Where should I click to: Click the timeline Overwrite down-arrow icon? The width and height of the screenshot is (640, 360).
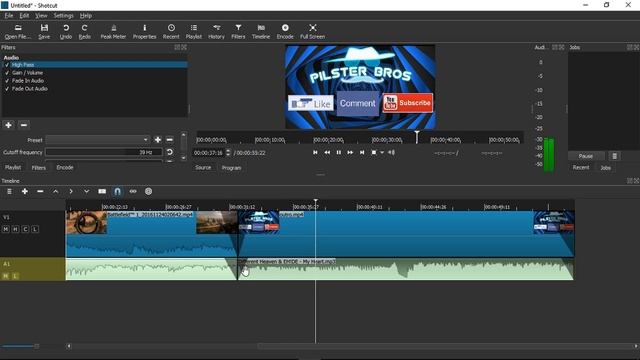pyautogui.click(x=87, y=191)
